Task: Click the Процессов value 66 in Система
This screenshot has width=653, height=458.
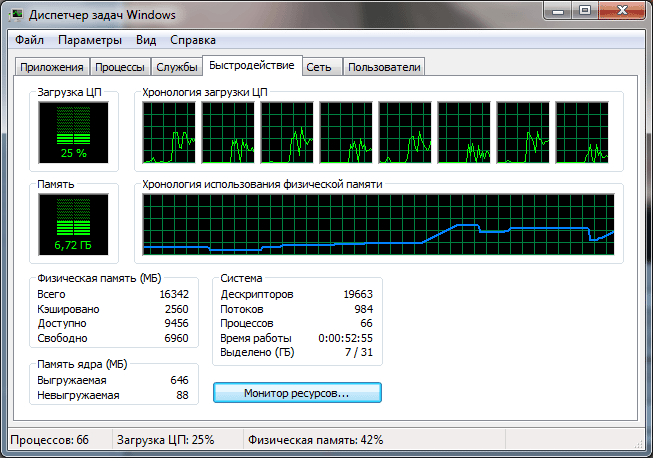Action: tap(366, 324)
